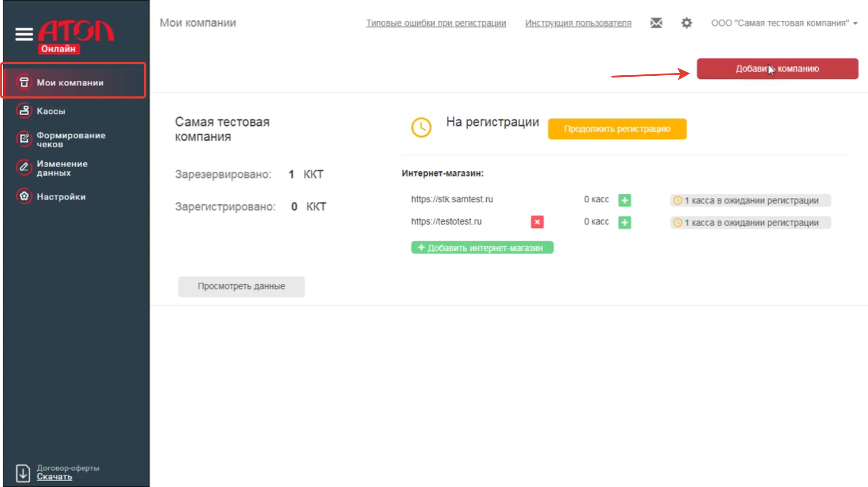Click the download icon for Договор-оферты
This screenshot has height=487, width=868.
23,473
